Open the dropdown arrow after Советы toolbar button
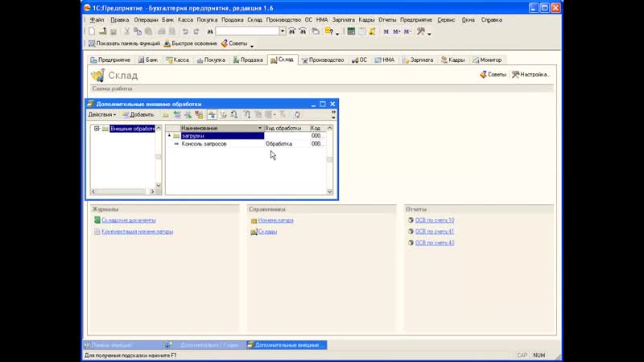Viewport: 644px width, 362px height. pos(252,45)
